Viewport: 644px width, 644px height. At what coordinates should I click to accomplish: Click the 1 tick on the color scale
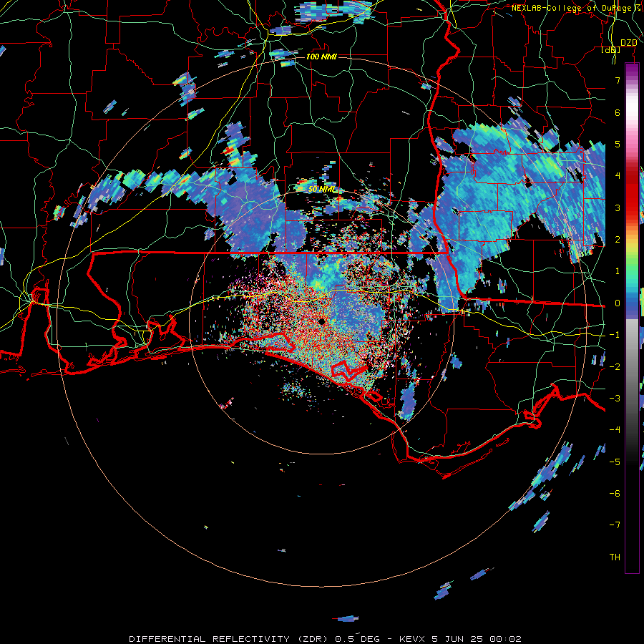point(618,271)
